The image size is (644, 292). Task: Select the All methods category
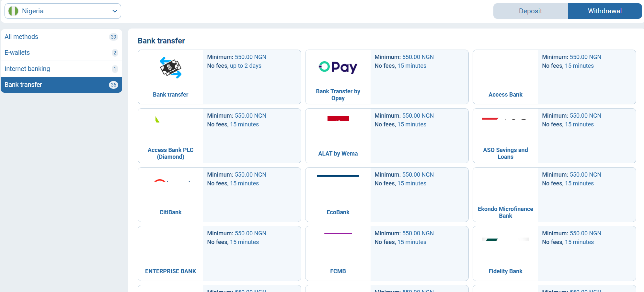click(61, 37)
